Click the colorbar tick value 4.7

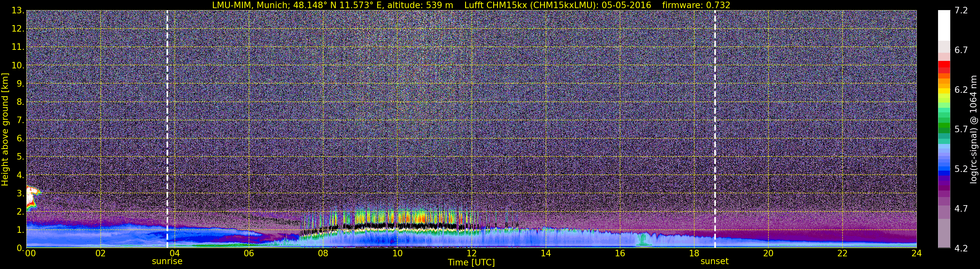click(x=961, y=209)
